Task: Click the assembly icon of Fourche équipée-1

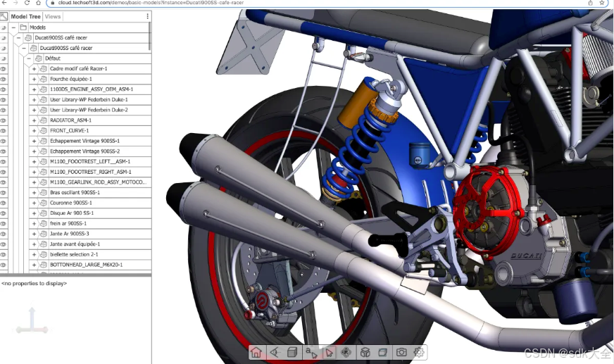Action: point(44,79)
